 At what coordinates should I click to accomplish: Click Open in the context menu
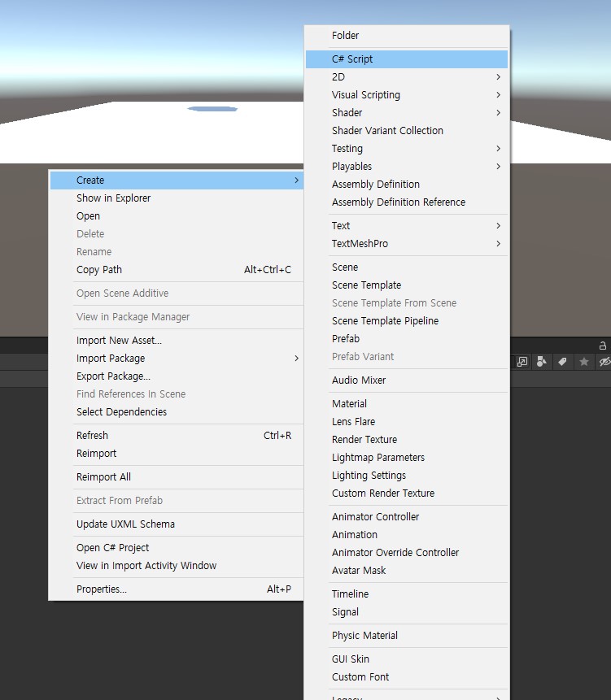coord(177,216)
